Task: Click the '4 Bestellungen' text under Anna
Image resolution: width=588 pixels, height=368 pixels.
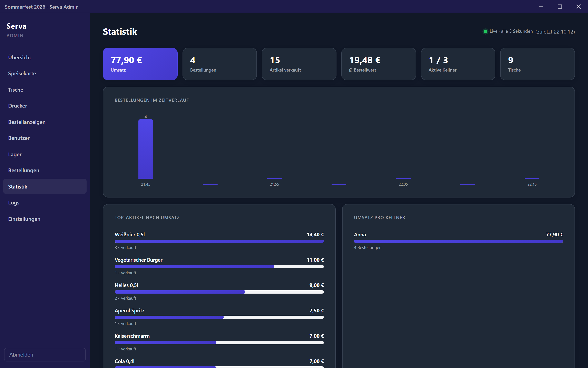Action: (x=368, y=248)
